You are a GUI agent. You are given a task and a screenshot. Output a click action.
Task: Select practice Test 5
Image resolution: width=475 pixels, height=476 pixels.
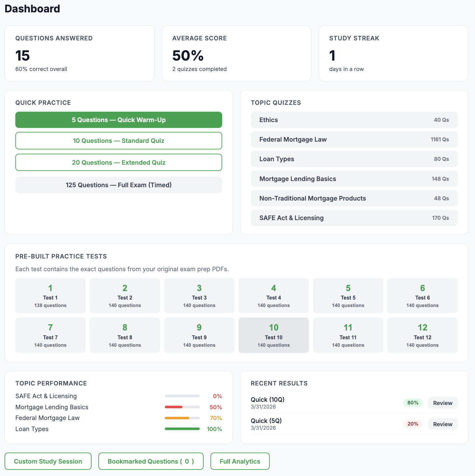coord(348,295)
